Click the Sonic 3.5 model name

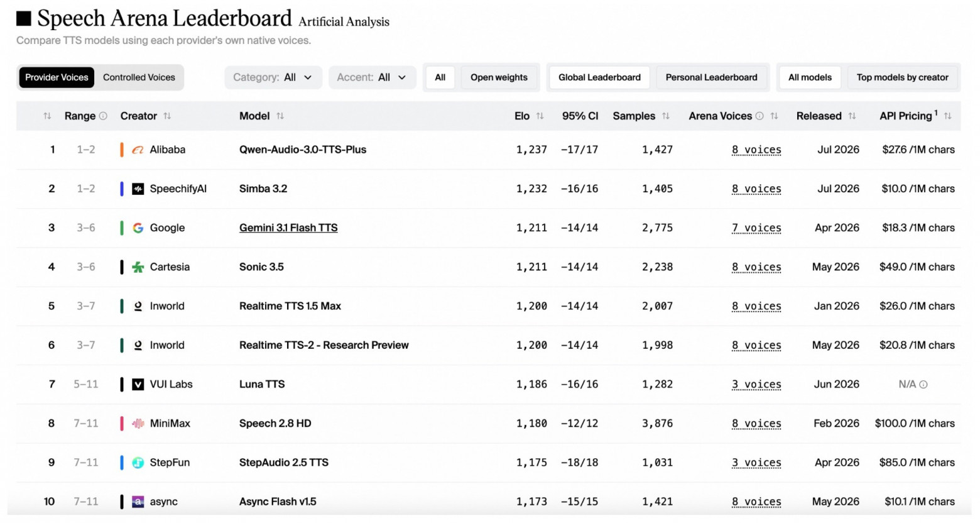pyautogui.click(x=261, y=267)
